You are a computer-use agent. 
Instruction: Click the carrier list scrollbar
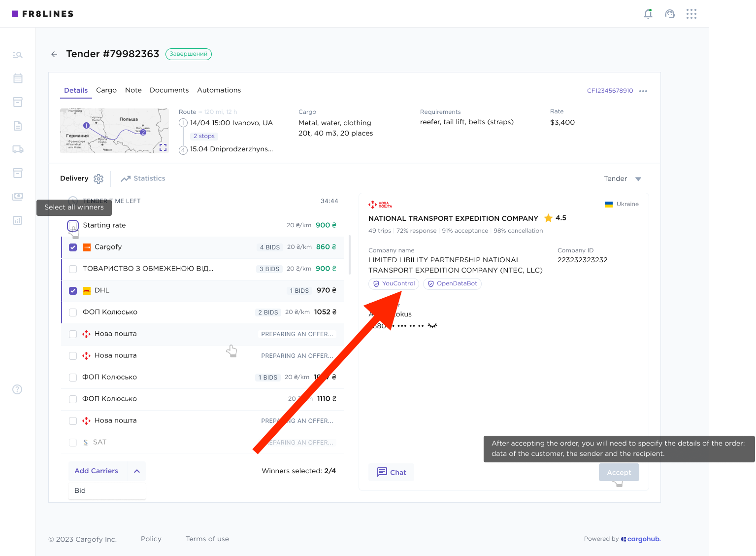(350, 255)
